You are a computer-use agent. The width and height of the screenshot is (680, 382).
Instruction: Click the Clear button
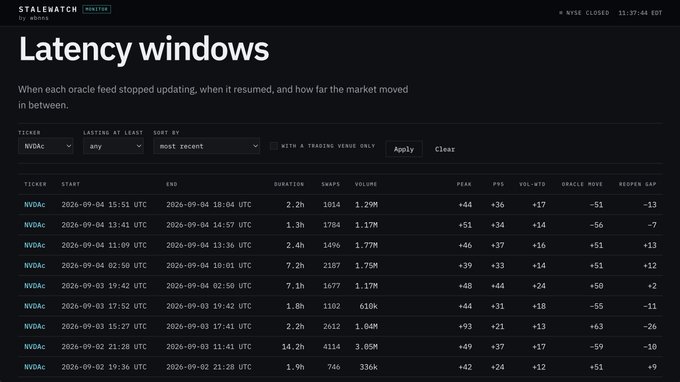pyautogui.click(x=445, y=149)
